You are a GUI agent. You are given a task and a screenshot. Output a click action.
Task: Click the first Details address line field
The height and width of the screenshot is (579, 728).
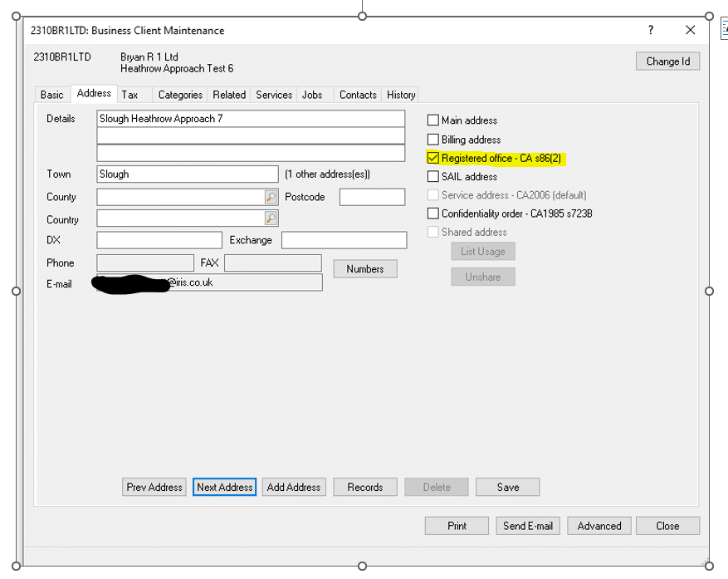[251, 119]
